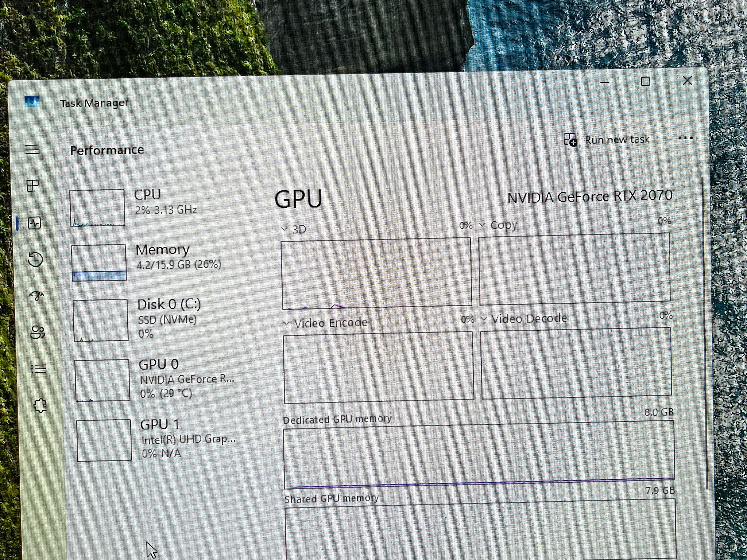Open the Users page icon
The width and height of the screenshot is (747, 560).
[38, 332]
